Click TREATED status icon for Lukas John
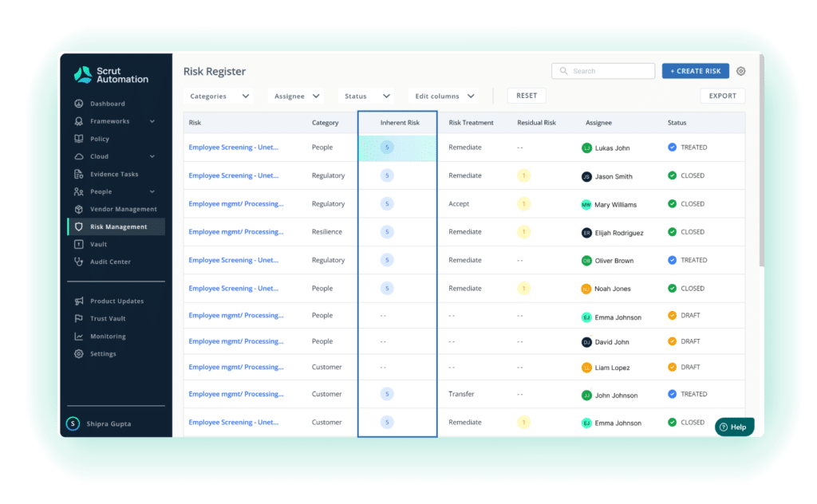The height and width of the screenshot is (504, 817). (x=672, y=148)
